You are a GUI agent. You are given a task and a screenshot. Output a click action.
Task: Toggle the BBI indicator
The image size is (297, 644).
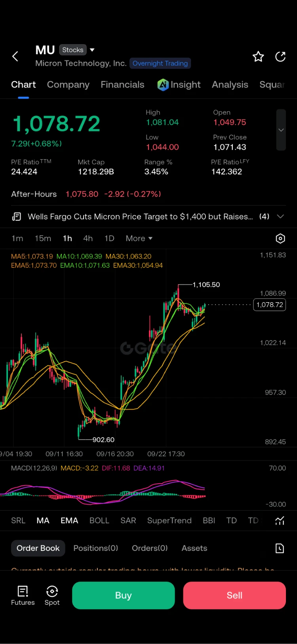(209, 520)
